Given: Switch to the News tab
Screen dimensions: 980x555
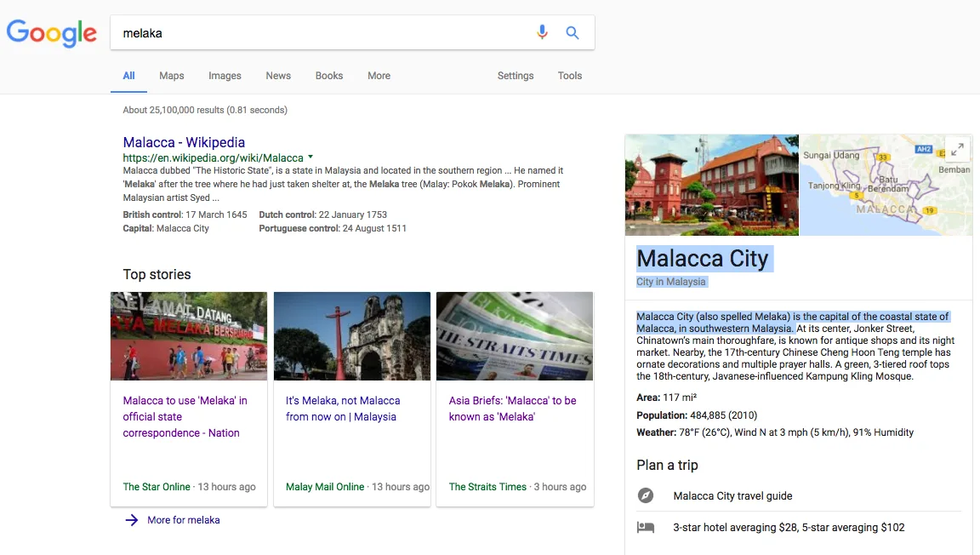Looking at the screenshot, I should (278, 76).
